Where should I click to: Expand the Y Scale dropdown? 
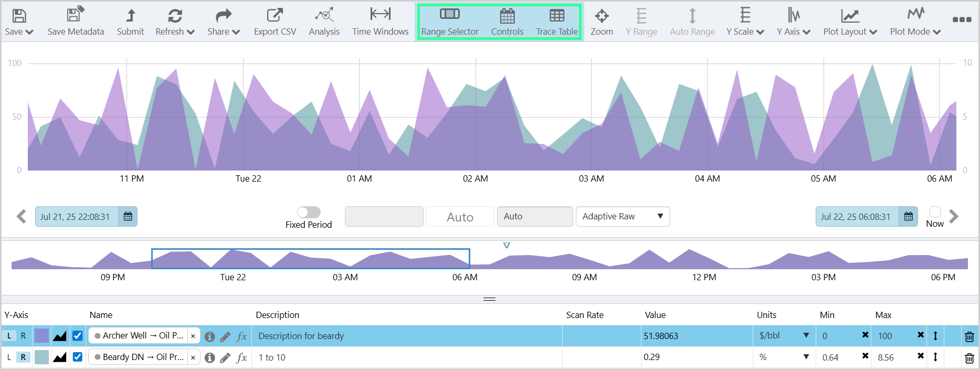click(x=745, y=22)
